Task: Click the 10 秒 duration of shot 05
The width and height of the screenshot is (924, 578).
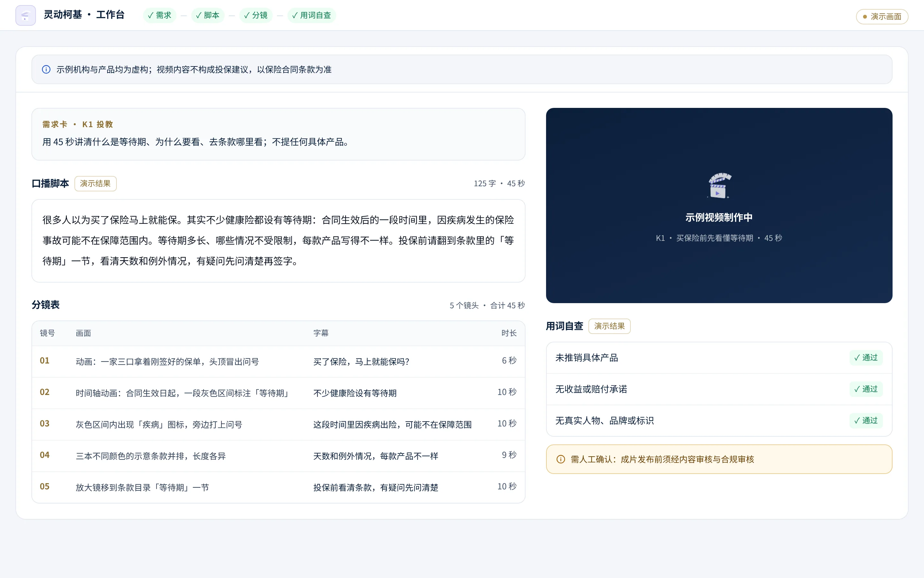Action: [507, 486]
